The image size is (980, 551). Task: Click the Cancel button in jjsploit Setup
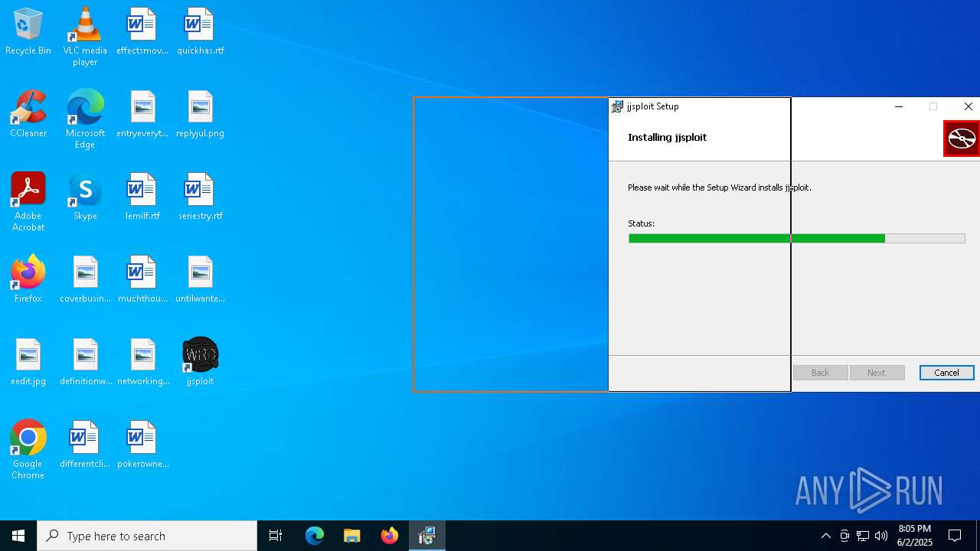point(946,373)
